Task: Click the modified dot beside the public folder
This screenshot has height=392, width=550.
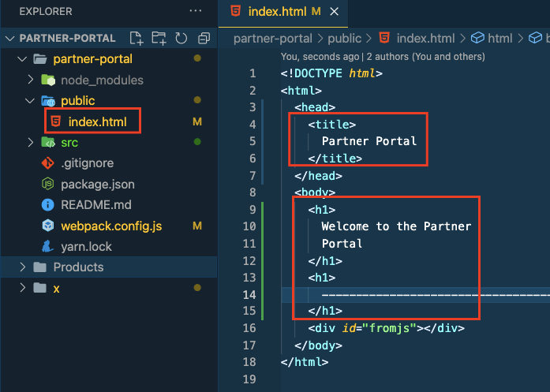Action: (x=197, y=100)
